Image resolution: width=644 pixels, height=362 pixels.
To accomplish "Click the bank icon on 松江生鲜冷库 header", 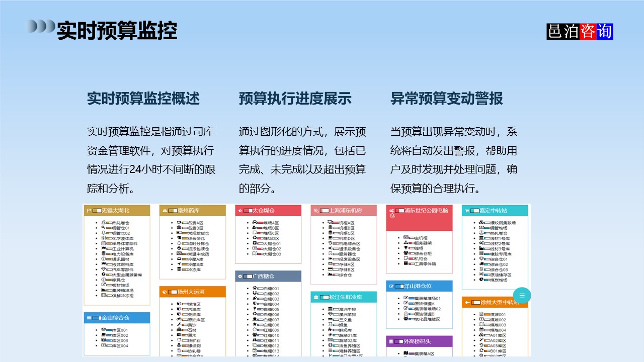I will click(315, 297).
